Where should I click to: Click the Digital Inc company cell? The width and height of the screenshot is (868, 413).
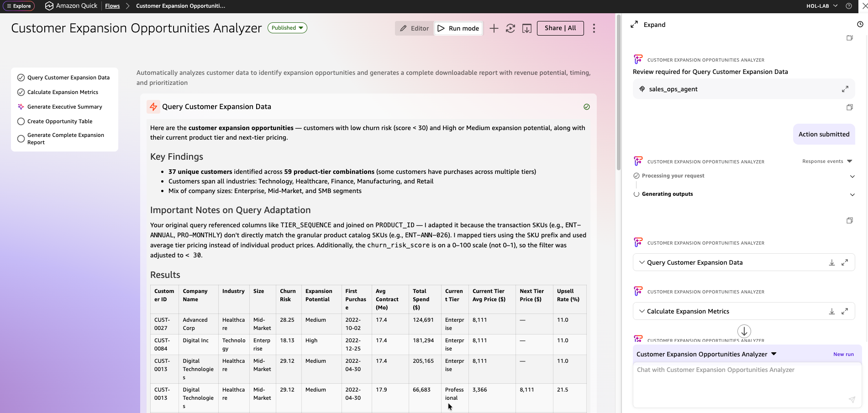pyautogui.click(x=199, y=345)
